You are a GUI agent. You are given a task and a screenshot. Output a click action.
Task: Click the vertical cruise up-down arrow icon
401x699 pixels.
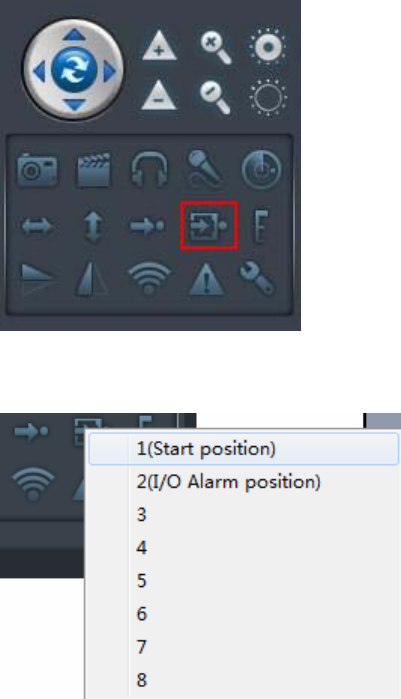tap(93, 226)
